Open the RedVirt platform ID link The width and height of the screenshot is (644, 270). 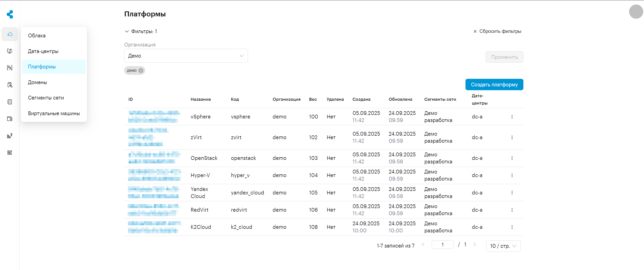(x=154, y=210)
